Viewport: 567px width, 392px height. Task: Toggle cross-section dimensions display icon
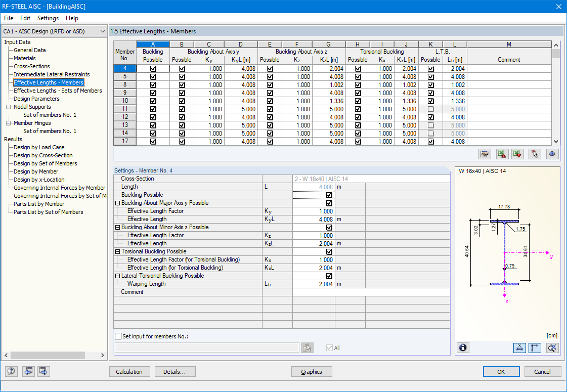tap(519, 348)
